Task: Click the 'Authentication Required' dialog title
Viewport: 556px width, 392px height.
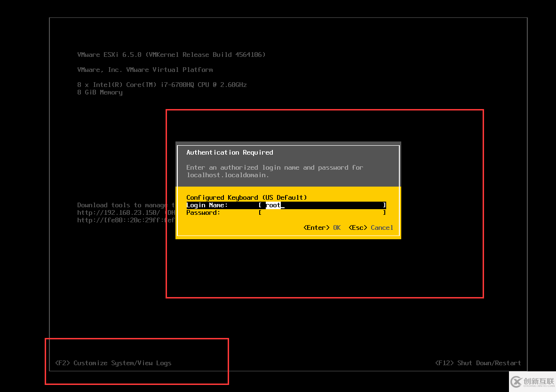Action: pyautogui.click(x=230, y=152)
